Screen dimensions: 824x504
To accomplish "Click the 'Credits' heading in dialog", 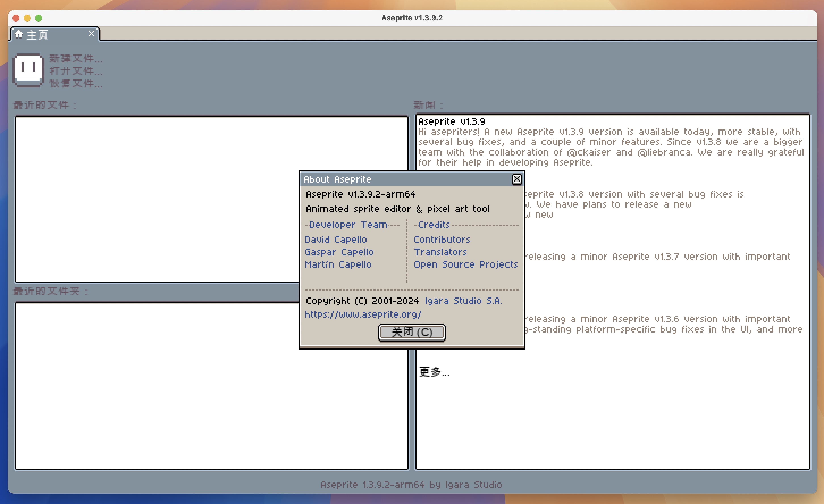I will [434, 225].
